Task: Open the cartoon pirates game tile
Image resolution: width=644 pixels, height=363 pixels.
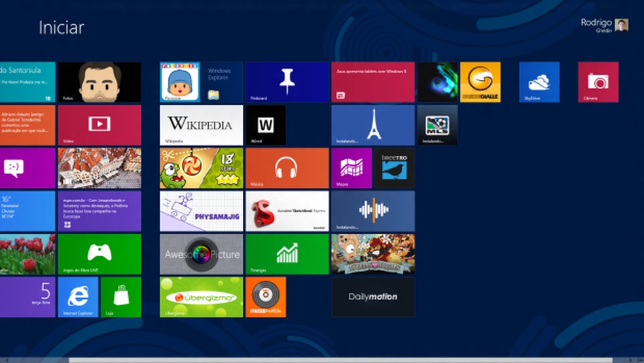Action: tap(373, 254)
